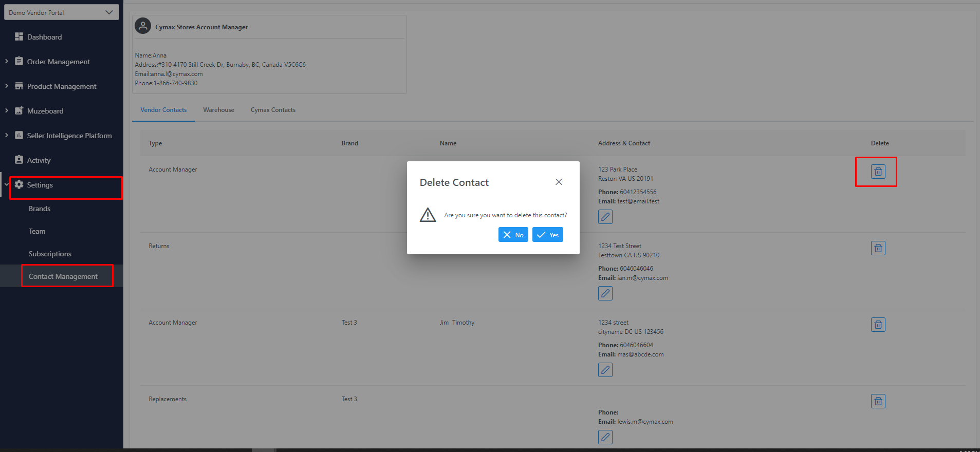This screenshot has width=980, height=452.
Task: Click the Cymax Stores Account Manager heading
Action: pos(201,27)
